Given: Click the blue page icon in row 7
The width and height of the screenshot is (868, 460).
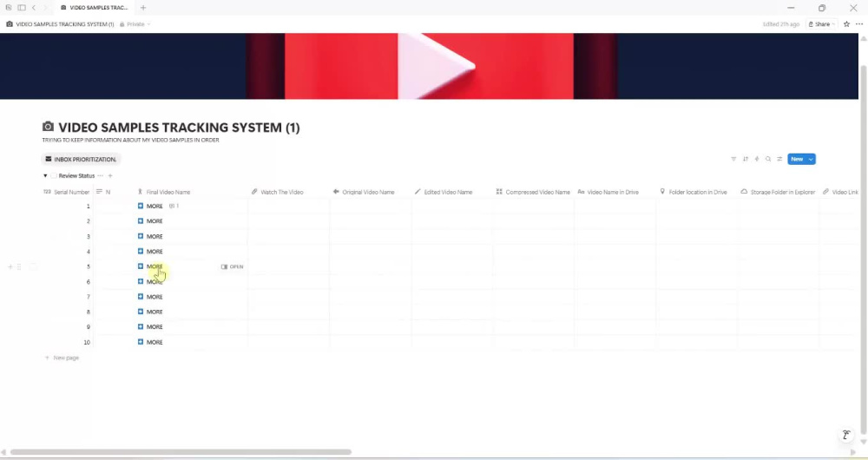Looking at the screenshot, I should [x=141, y=297].
